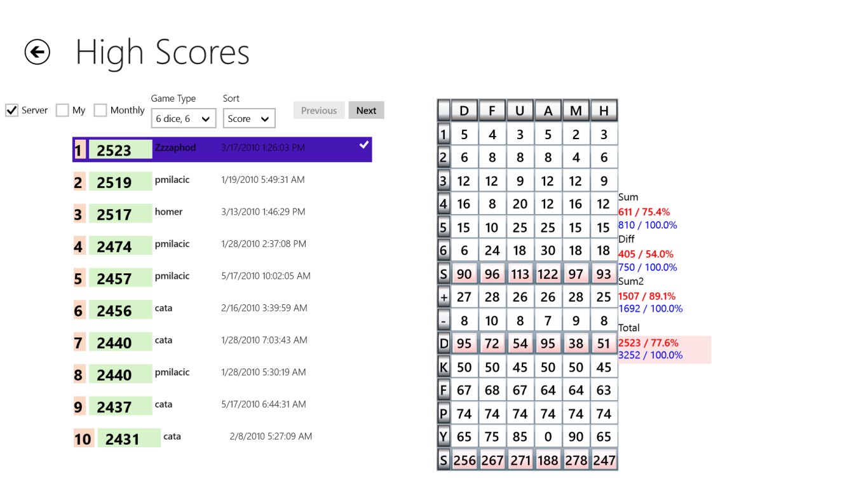Go back using the arrow icon
Screen dimensions: 868x488
coord(37,51)
